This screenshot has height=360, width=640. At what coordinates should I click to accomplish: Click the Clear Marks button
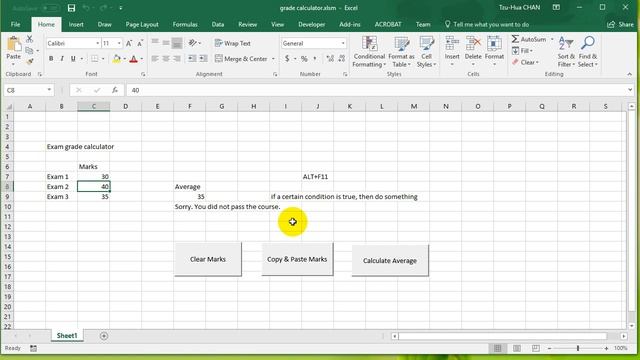[x=208, y=259]
